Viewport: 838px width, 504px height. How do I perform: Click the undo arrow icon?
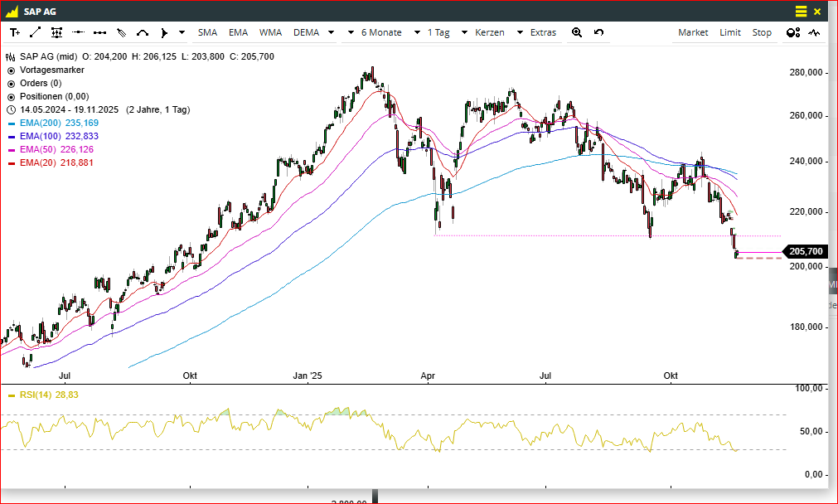click(598, 32)
